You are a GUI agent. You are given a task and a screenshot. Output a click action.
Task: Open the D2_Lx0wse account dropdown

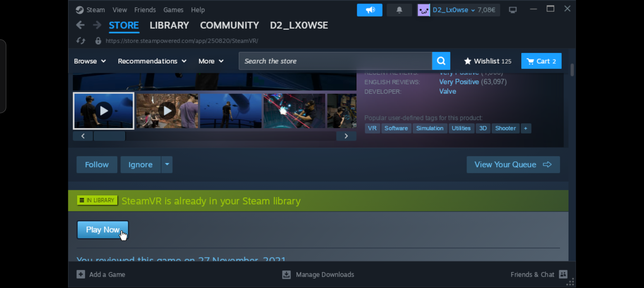[453, 10]
